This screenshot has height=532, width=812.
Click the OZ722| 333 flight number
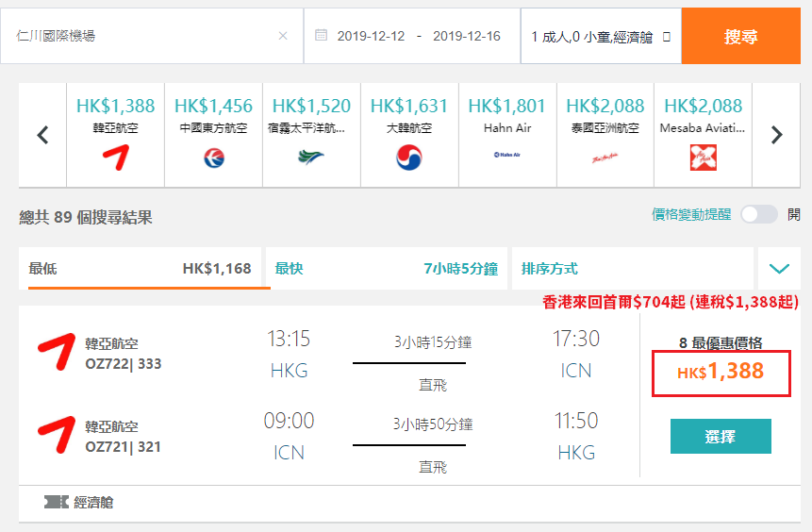(x=124, y=364)
